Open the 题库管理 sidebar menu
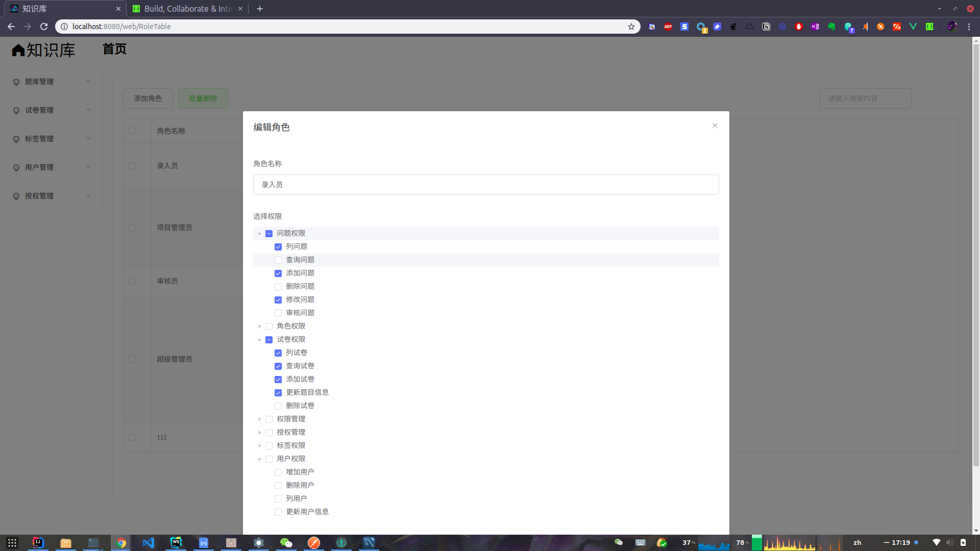Image resolution: width=980 pixels, height=551 pixels. point(51,82)
